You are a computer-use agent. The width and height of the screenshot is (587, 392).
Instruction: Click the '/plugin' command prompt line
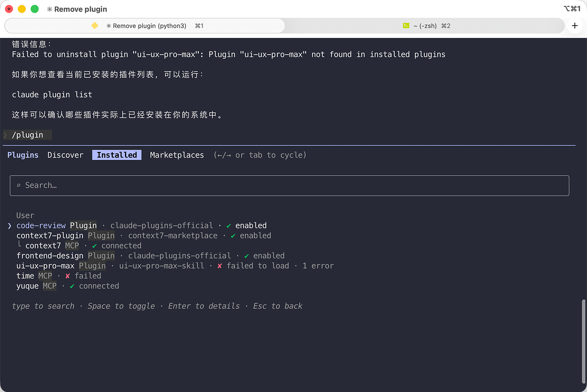coord(28,135)
